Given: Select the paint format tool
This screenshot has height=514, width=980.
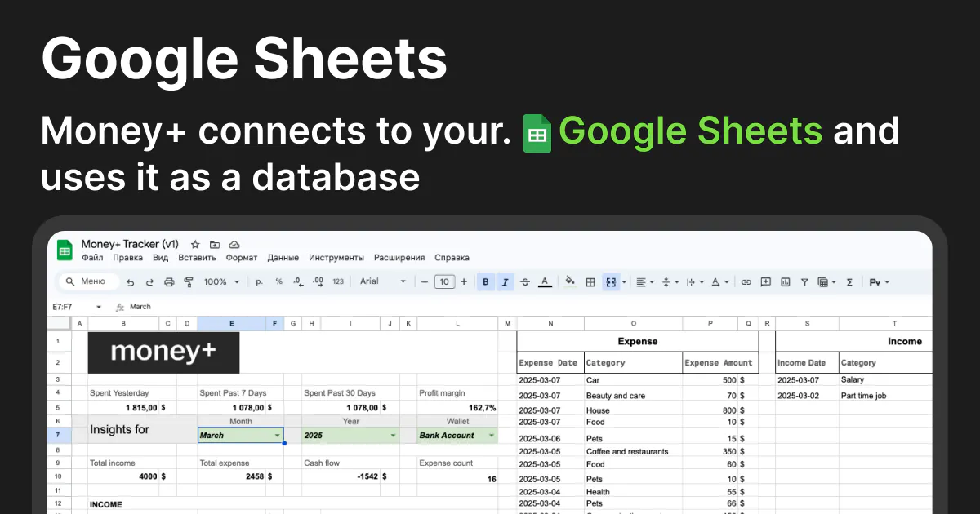Looking at the screenshot, I should 189,281.
